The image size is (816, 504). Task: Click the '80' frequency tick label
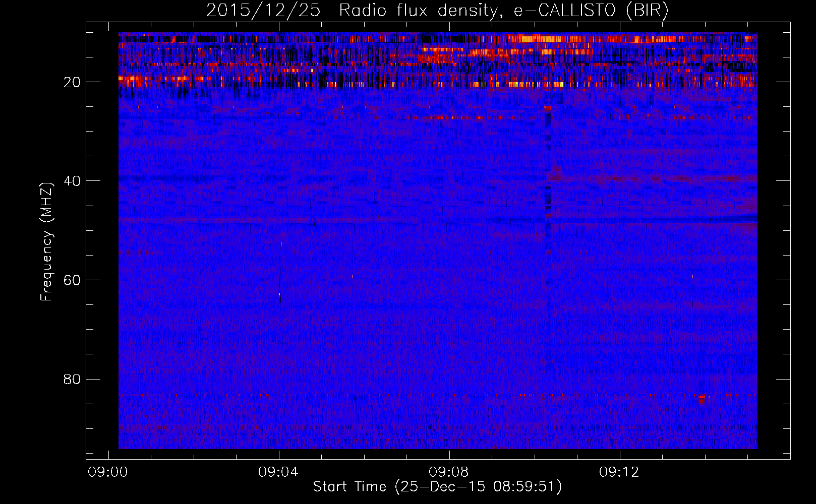tap(73, 379)
